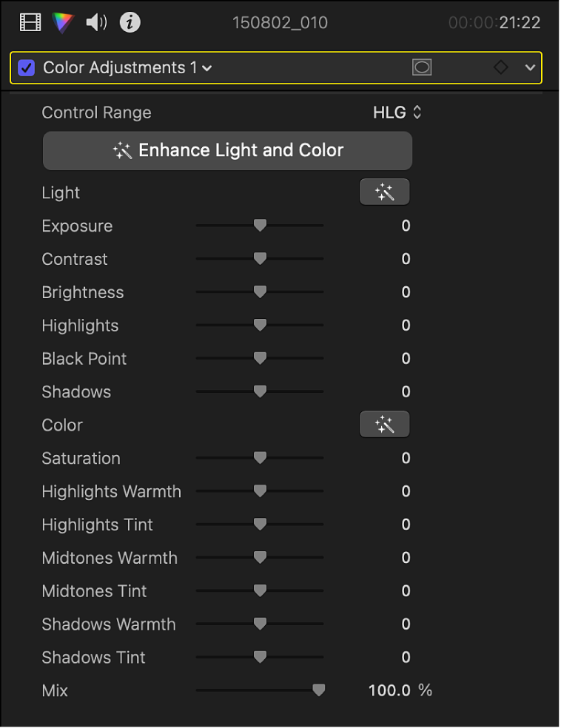This screenshot has width=561, height=728.
Task: Apply a shape mask to Color Adjustments 1
Action: [x=422, y=67]
